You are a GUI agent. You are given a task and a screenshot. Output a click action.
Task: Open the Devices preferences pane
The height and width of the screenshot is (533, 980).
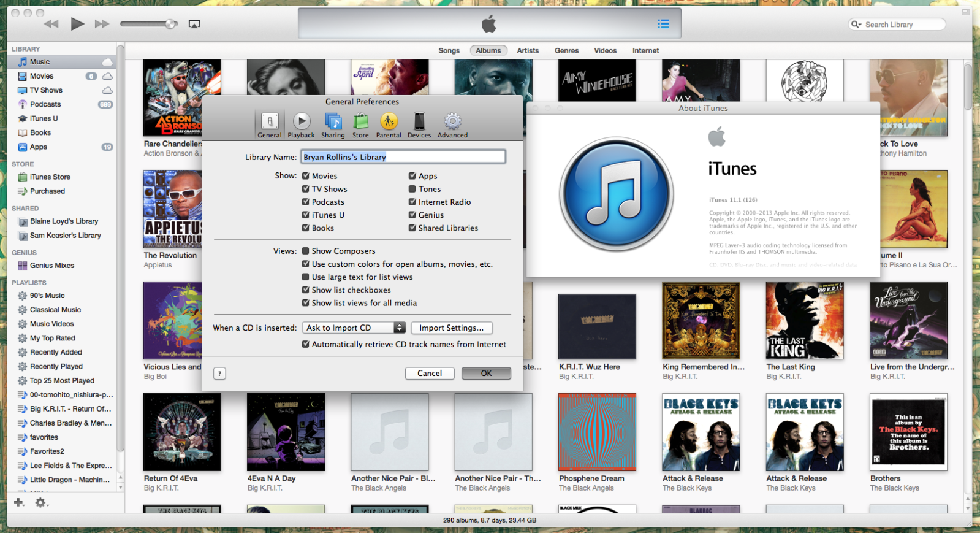click(x=419, y=125)
